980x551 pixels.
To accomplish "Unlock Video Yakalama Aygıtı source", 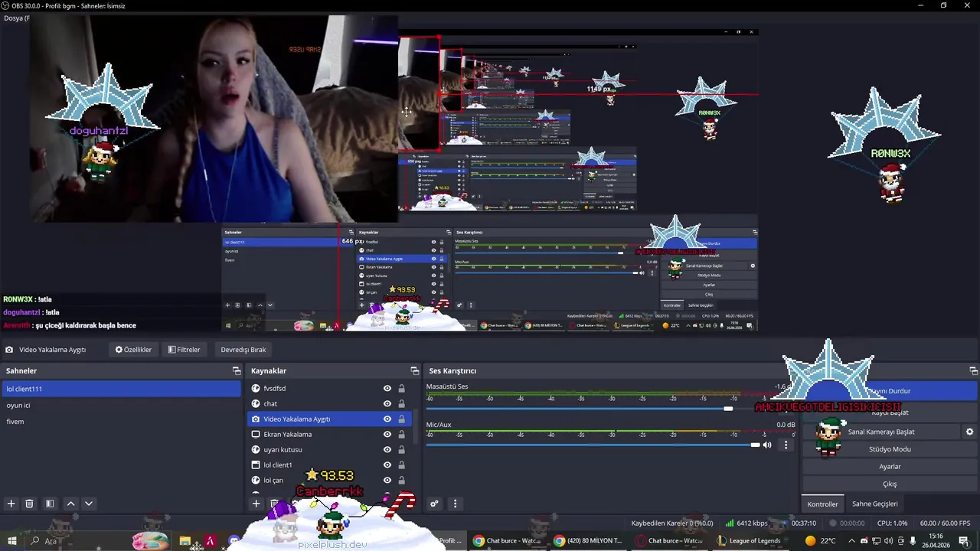I will pyautogui.click(x=401, y=419).
